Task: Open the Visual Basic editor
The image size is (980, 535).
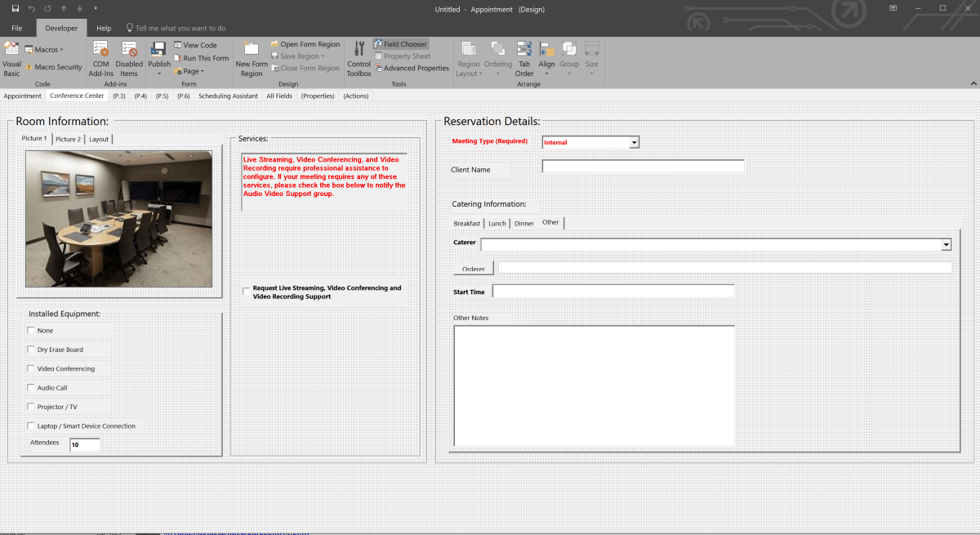Action: click(11, 57)
